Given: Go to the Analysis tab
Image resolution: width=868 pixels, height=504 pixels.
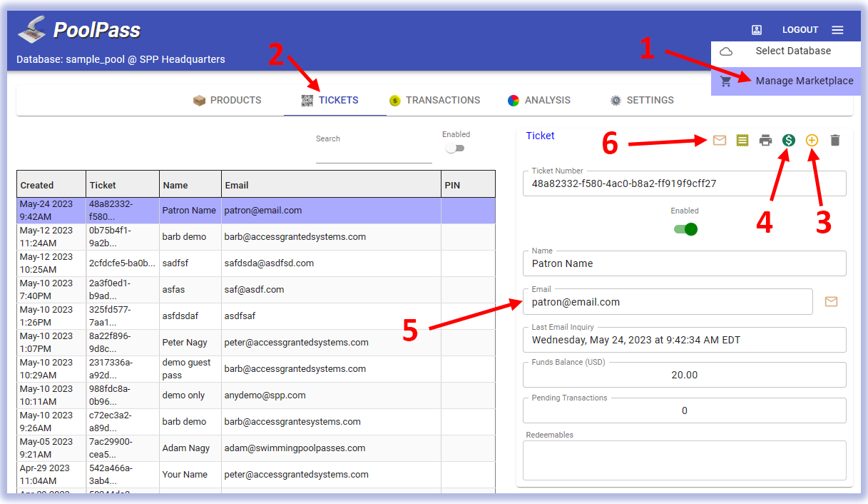Looking at the screenshot, I should [x=539, y=100].
